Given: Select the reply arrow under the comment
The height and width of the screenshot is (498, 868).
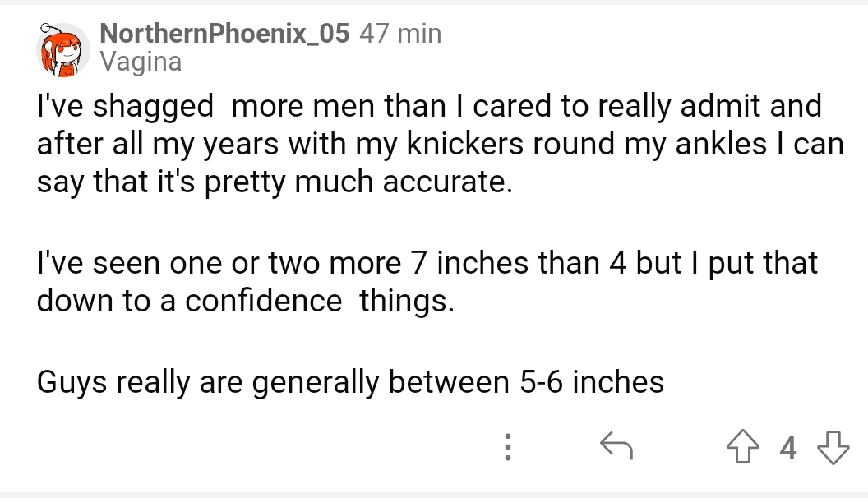Looking at the screenshot, I should 617,446.
